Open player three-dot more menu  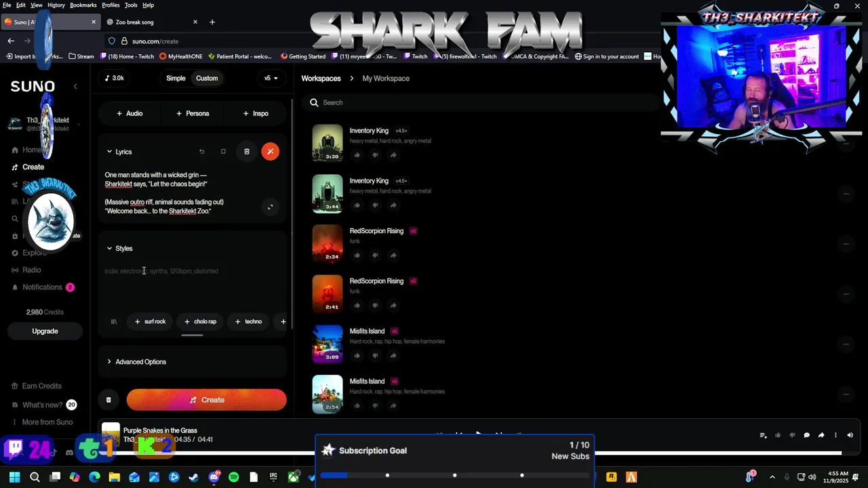click(x=835, y=435)
